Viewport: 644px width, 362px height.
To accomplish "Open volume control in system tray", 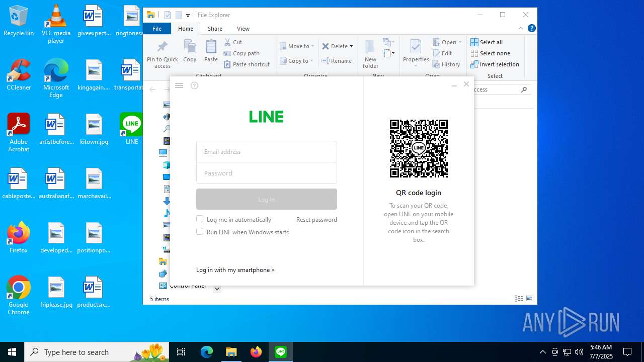I will [x=579, y=352].
